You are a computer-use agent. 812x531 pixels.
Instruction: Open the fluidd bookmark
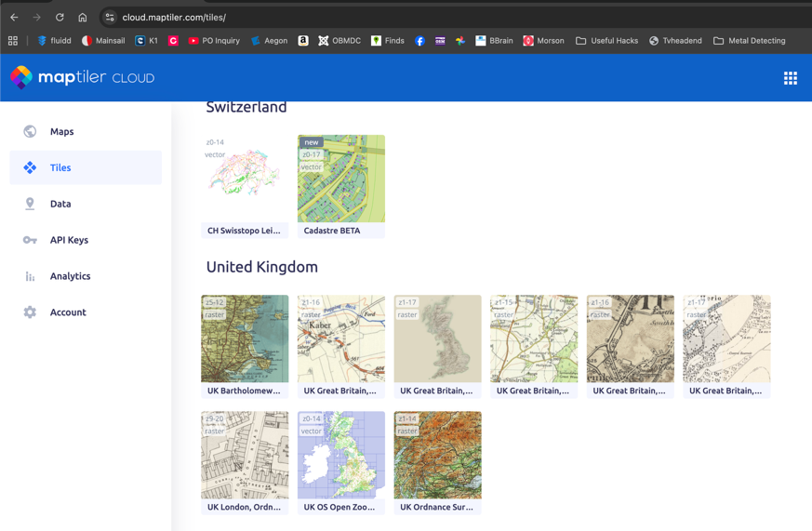(x=54, y=40)
